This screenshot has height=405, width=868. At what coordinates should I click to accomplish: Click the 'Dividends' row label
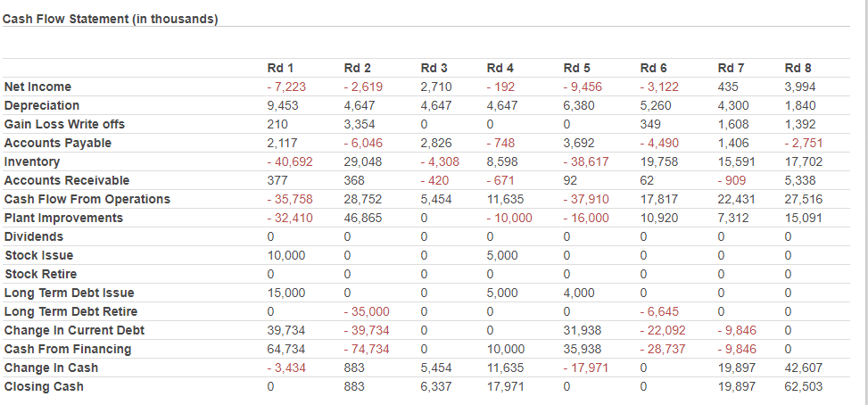pyautogui.click(x=34, y=236)
